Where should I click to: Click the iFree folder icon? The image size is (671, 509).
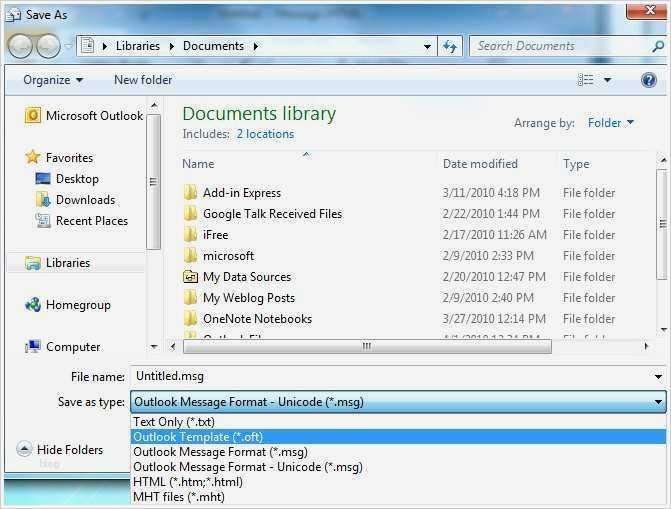click(190, 235)
